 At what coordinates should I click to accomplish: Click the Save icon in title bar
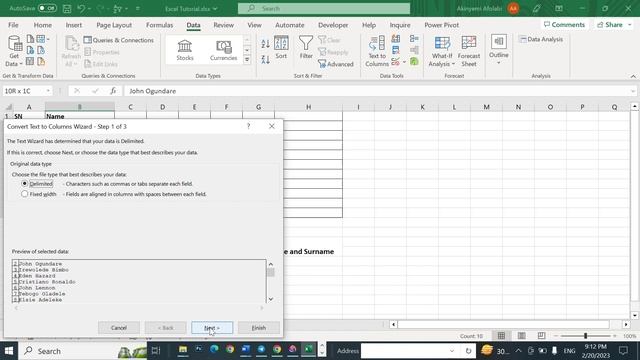(x=67, y=8)
